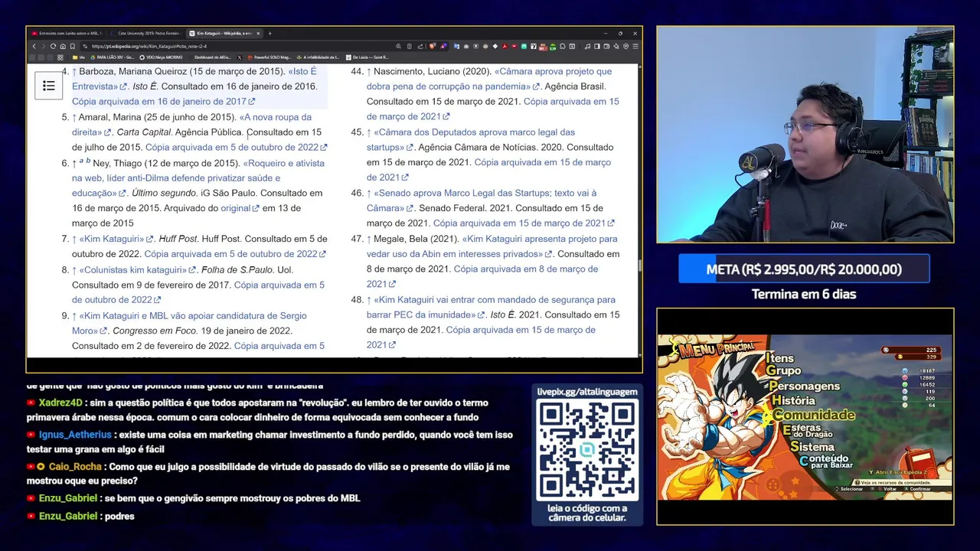
Task: Open «Câmara dos Deputados aprova marco legal» link
Action: [471, 139]
